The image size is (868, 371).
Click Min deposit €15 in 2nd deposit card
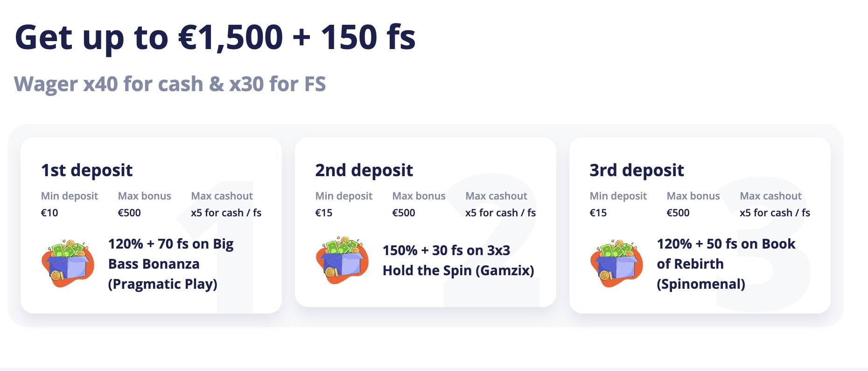point(324,213)
